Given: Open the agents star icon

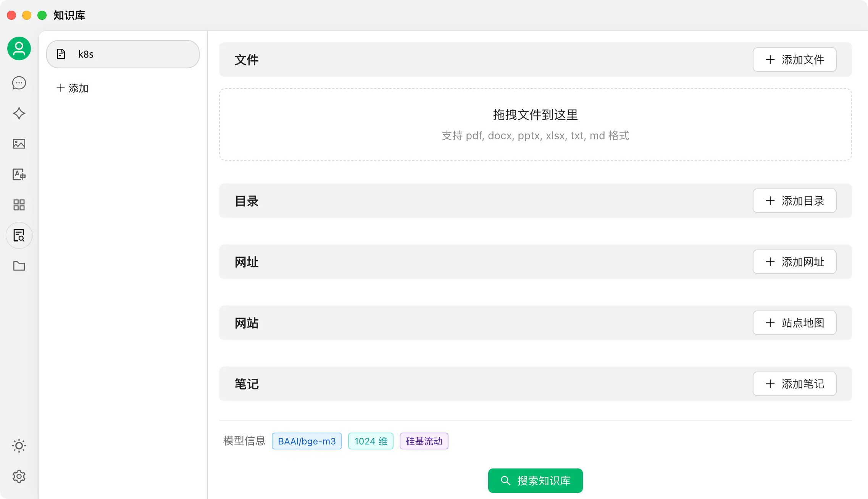Looking at the screenshot, I should (19, 113).
